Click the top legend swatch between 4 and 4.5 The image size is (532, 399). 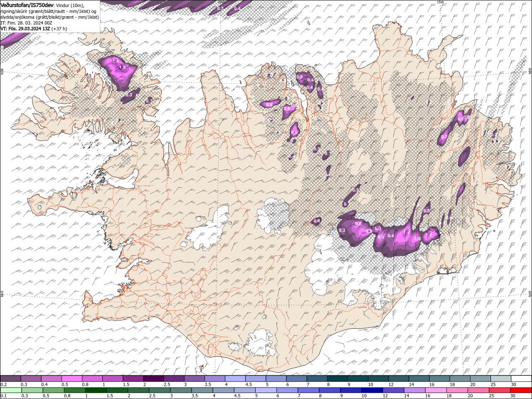tap(234, 379)
